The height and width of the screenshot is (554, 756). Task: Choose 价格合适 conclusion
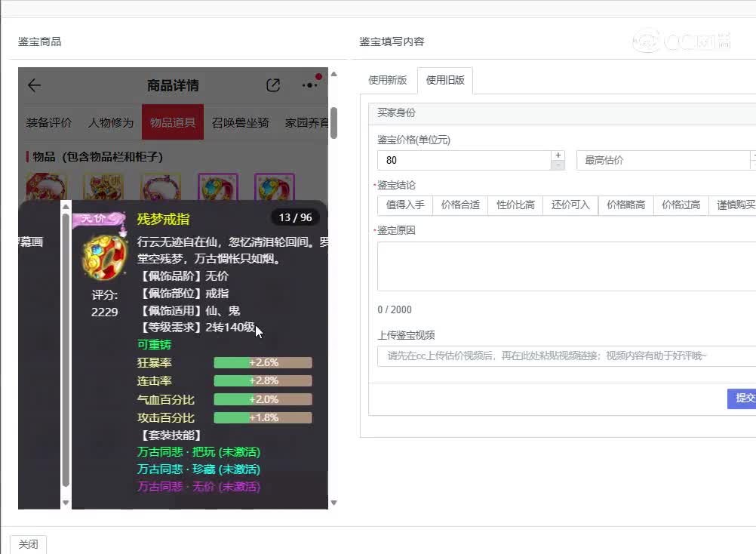460,205
